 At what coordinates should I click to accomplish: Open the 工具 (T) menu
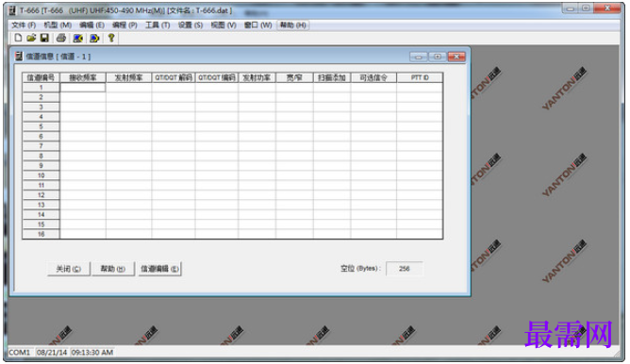(x=157, y=25)
